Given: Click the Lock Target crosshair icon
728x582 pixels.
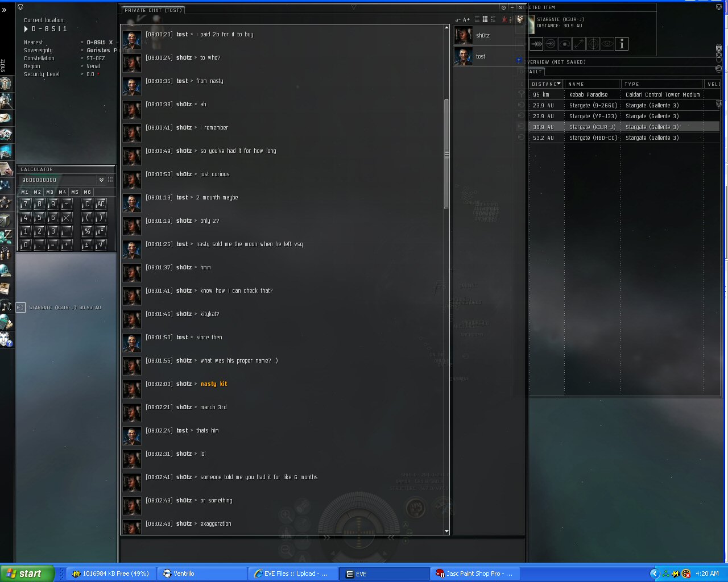Looking at the screenshot, I should [593, 44].
